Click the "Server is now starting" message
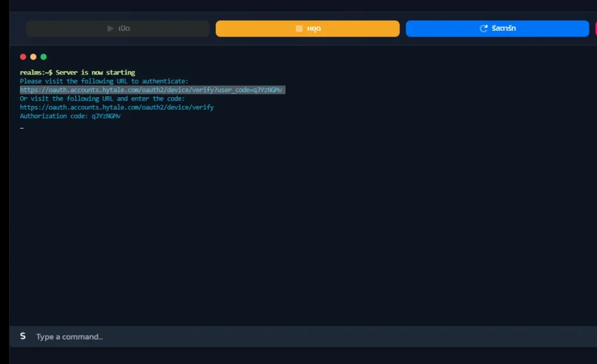Screen dimensions: 597x364 [x=96, y=73]
